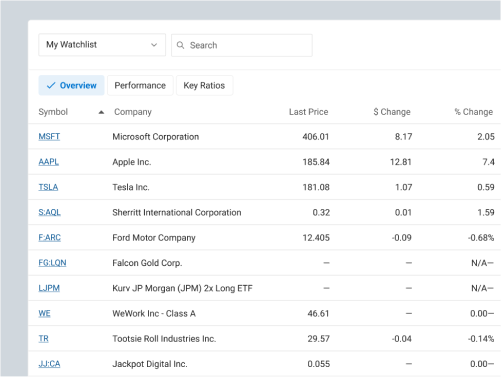This screenshot has height=377, width=501.
Task: Open the WE symbol link
Action: (44, 313)
